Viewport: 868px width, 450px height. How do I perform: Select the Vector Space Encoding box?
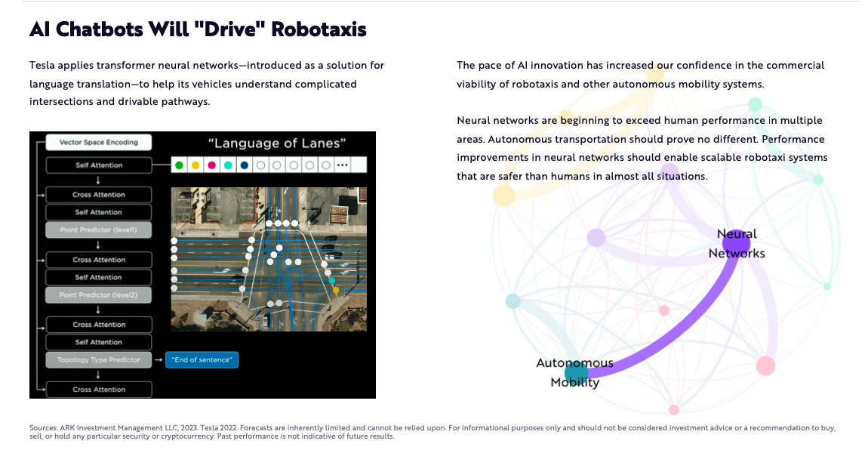coord(99,142)
